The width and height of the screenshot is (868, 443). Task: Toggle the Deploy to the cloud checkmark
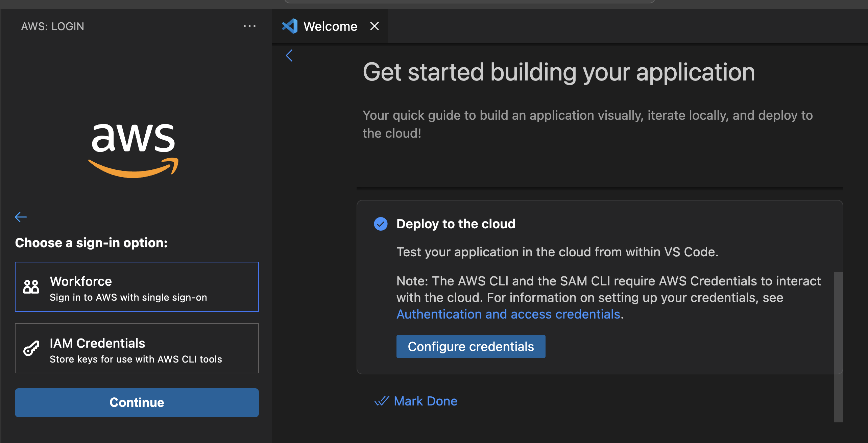tap(381, 224)
